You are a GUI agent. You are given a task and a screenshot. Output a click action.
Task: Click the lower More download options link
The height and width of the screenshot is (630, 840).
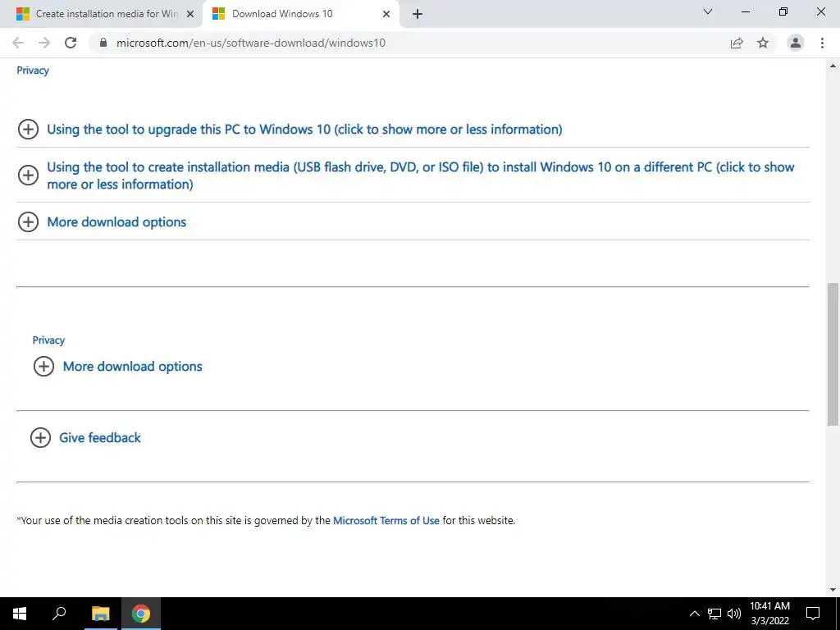point(132,367)
